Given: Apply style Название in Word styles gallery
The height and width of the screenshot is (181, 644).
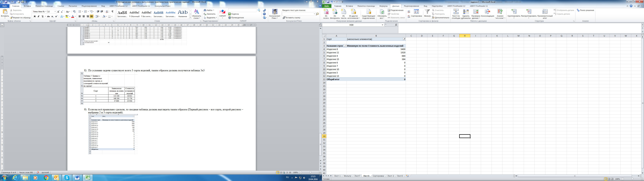Looking at the screenshot, I should (x=182, y=14).
